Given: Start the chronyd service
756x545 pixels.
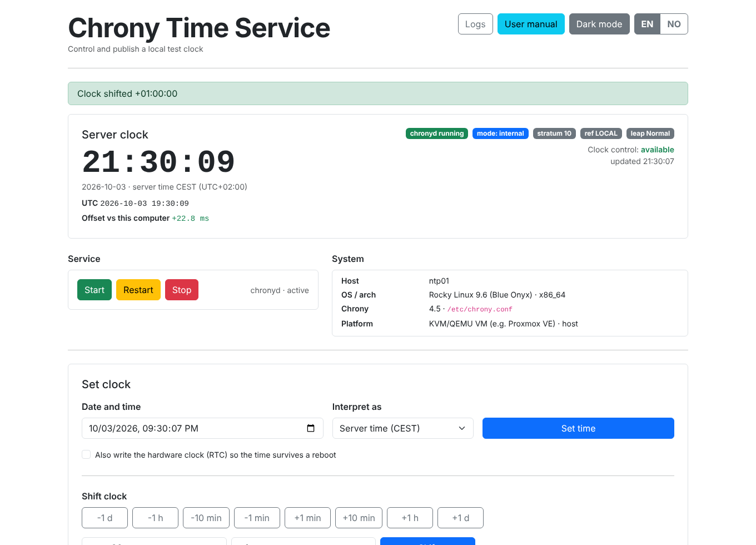Looking at the screenshot, I should (94, 290).
